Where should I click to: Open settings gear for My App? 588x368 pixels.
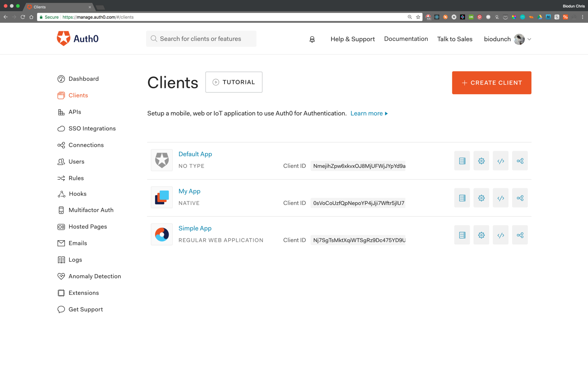pos(481,198)
